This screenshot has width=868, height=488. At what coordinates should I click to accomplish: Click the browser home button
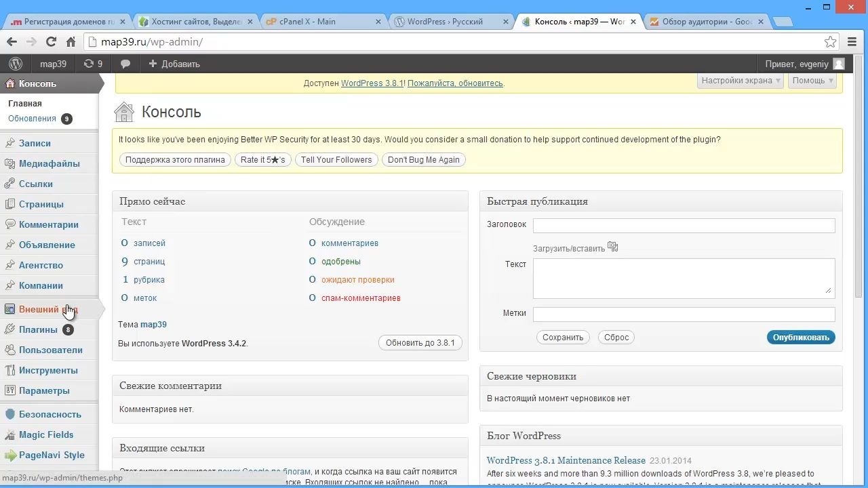(71, 42)
